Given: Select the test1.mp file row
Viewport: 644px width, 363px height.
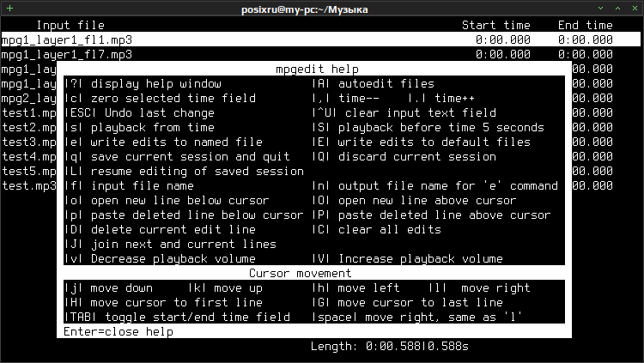Looking at the screenshot, I should tap(28, 113).
